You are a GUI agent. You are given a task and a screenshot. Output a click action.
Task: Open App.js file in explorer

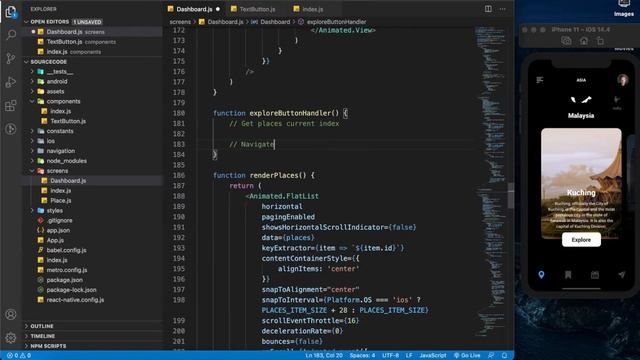55,240
